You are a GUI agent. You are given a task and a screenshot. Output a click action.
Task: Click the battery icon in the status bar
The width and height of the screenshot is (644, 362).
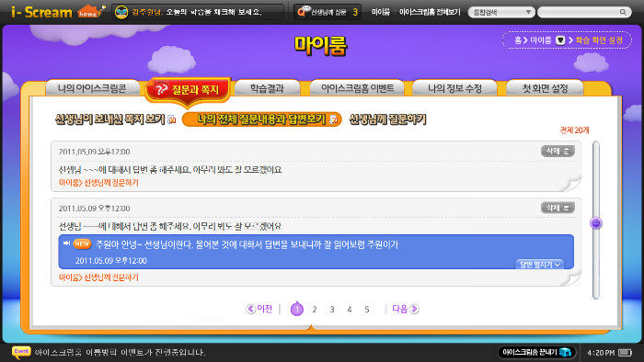pos(626,353)
